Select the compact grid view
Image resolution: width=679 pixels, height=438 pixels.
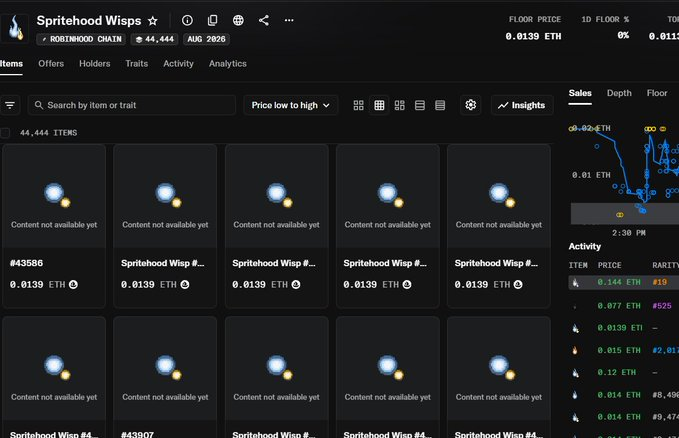379,105
